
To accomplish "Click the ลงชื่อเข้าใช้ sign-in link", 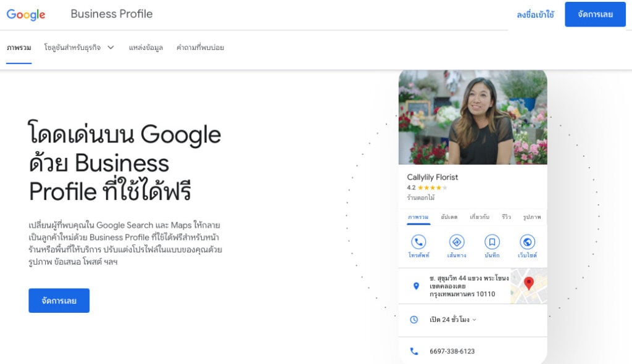I will click(535, 15).
